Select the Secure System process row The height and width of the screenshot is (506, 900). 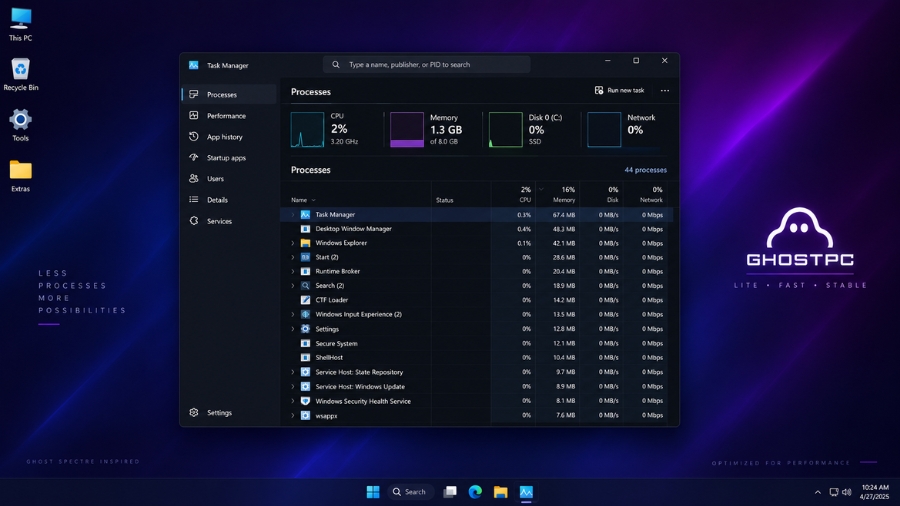point(476,343)
